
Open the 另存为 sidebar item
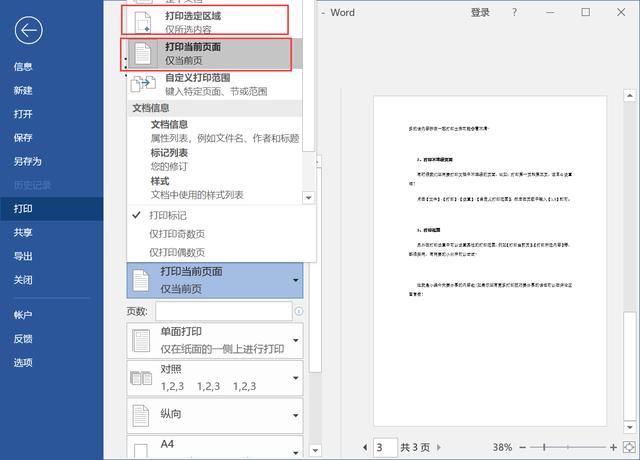(28, 161)
